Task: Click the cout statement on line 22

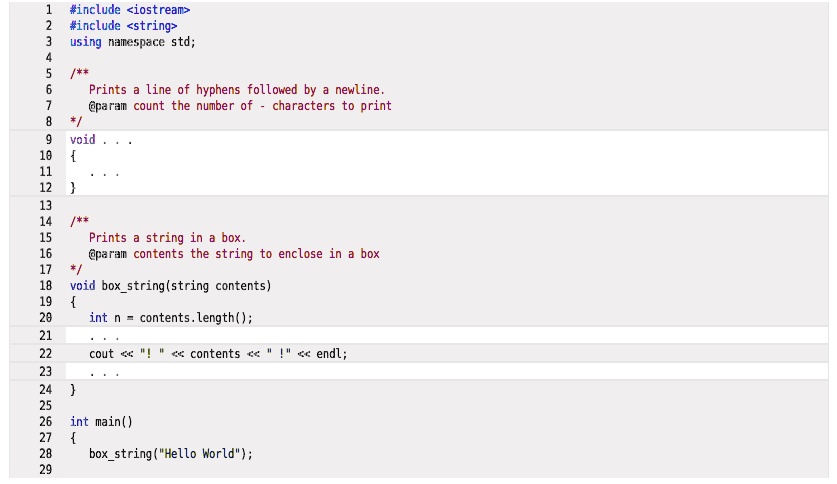Action: click(218, 354)
